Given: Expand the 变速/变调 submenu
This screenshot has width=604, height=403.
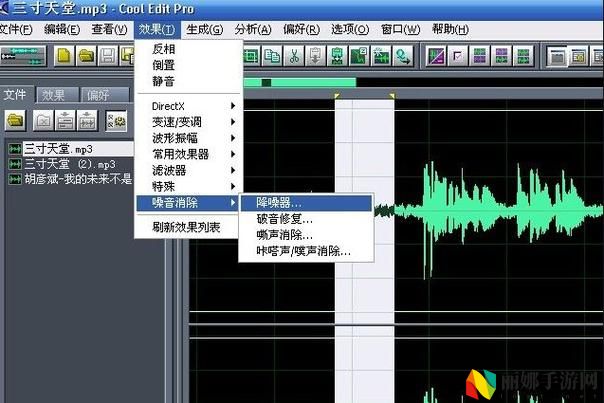Looking at the screenshot, I should point(189,122).
